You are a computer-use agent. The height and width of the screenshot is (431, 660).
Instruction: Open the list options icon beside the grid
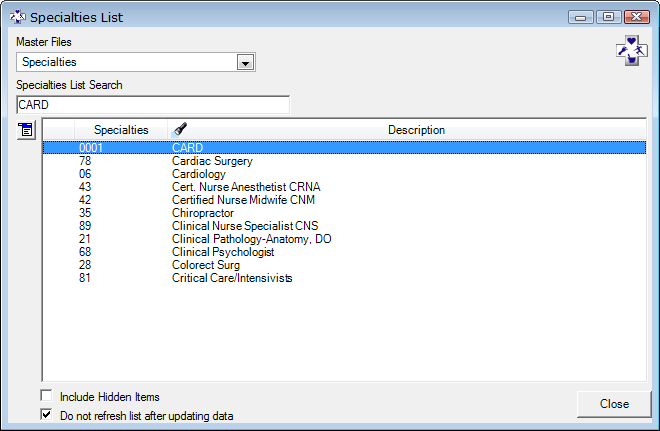point(26,129)
